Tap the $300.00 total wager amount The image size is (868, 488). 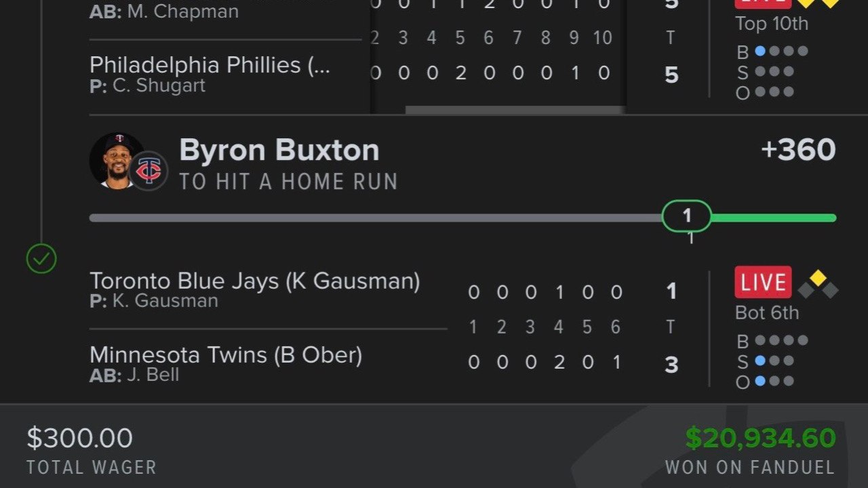[x=80, y=439]
